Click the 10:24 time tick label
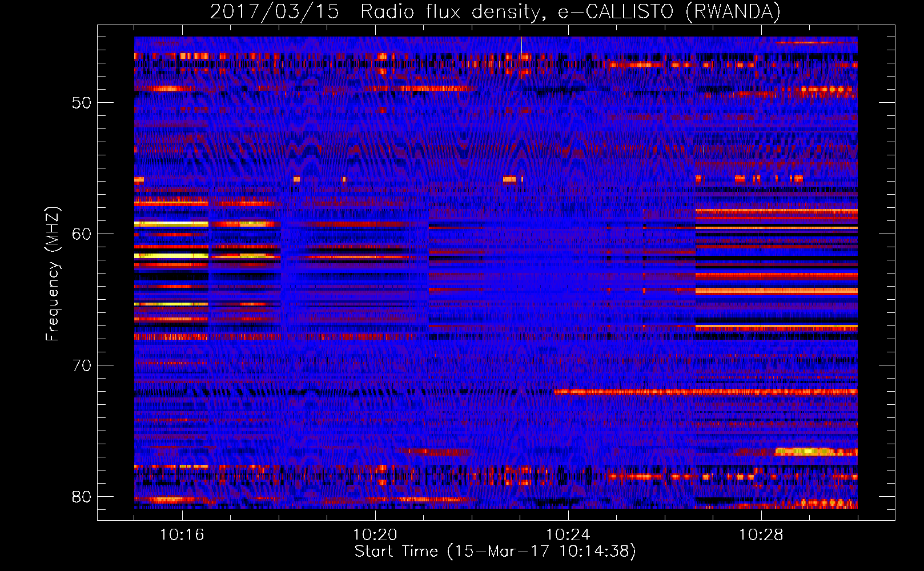The height and width of the screenshot is (571, 924). (568, 535)
